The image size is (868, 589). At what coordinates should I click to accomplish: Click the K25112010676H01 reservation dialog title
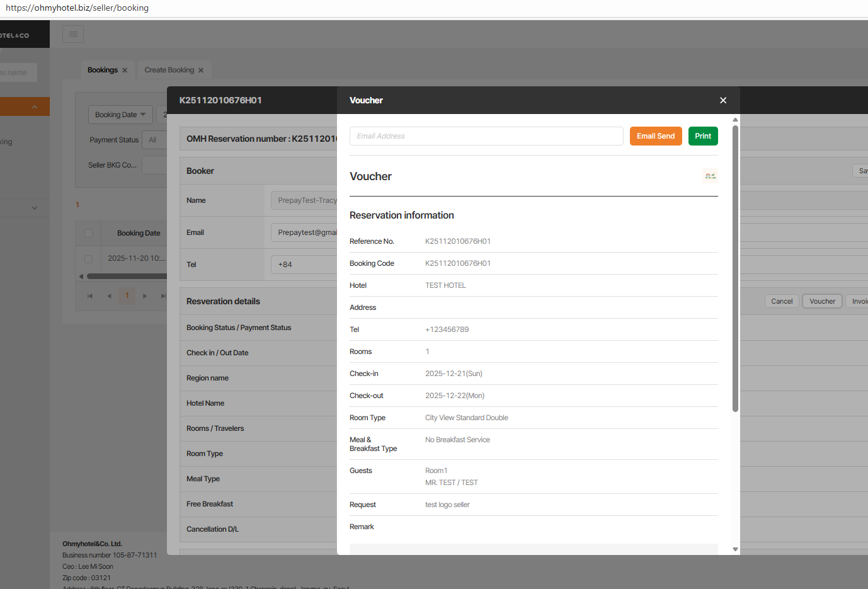[220, 100]
